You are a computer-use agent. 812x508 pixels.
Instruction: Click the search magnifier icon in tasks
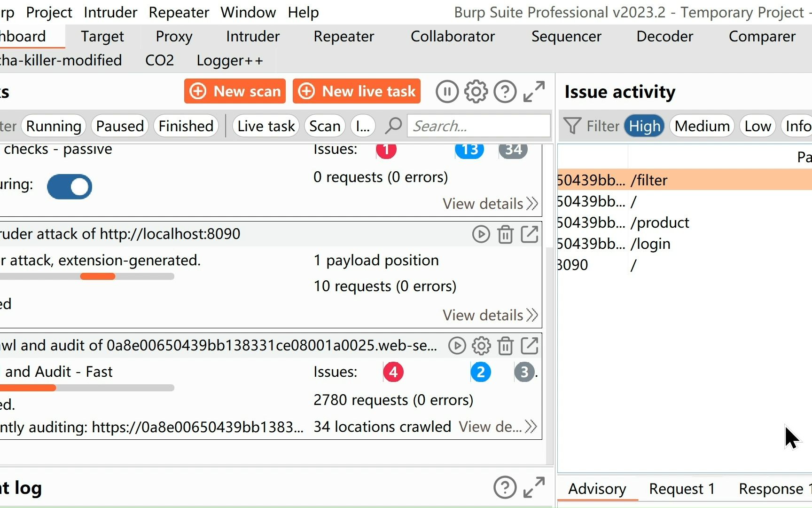click(x=393, y=126)
